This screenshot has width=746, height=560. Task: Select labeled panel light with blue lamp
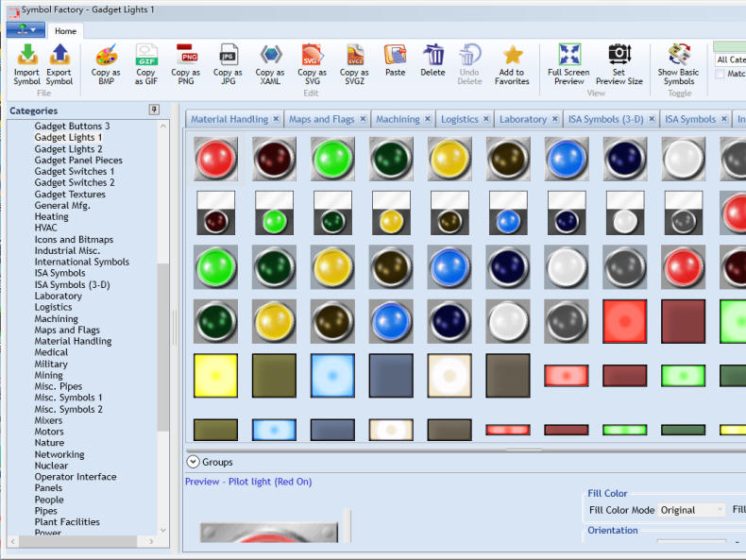(508, 213)
